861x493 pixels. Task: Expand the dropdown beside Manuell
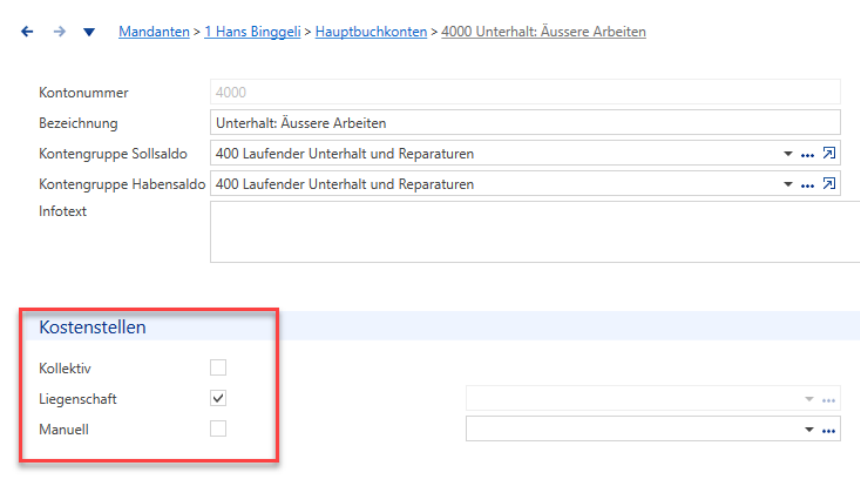(x=809, y=429)
